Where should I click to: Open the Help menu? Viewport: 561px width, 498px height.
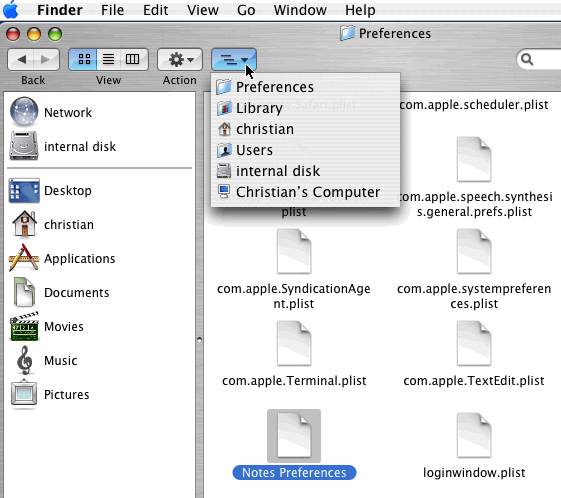[360, 10]
